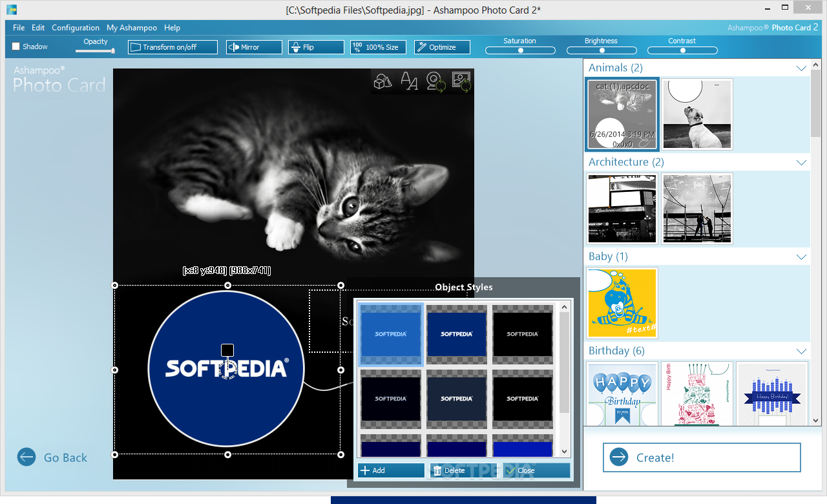
Task: Click the Go Back arrow icon
Action: 26,457
